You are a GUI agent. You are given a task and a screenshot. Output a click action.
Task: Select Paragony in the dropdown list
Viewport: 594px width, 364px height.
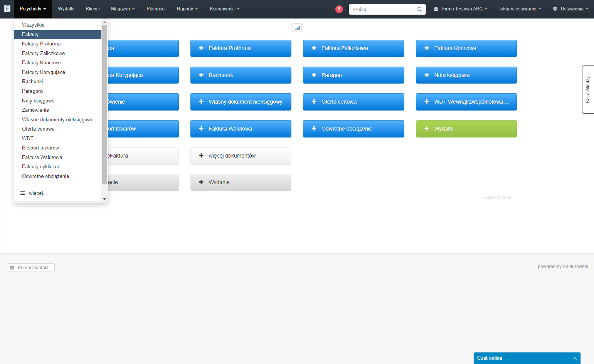coord(58,91)
